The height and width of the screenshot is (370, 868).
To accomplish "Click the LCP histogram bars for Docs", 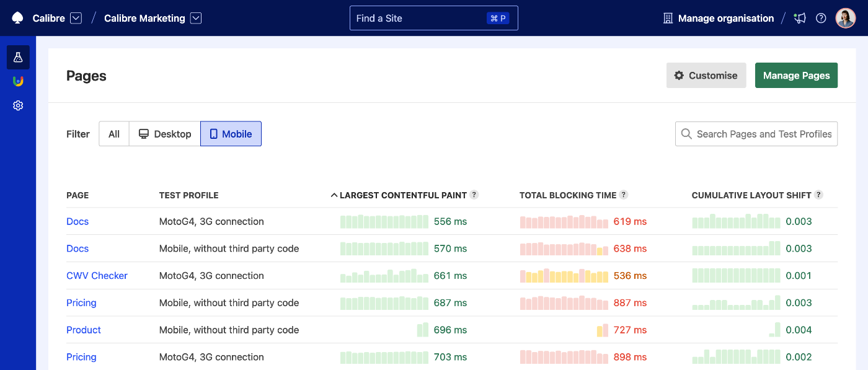I will point(384,221).
